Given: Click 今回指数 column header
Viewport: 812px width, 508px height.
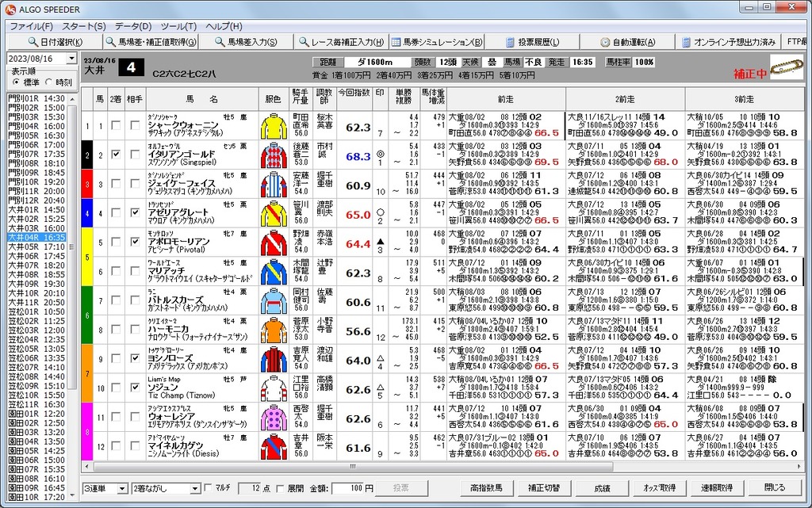Looking at the screenshot, I should 354,98.
